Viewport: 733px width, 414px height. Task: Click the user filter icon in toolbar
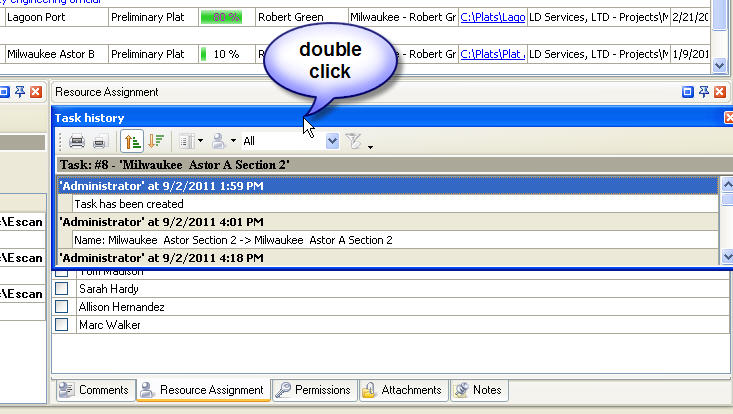[218, 141]
